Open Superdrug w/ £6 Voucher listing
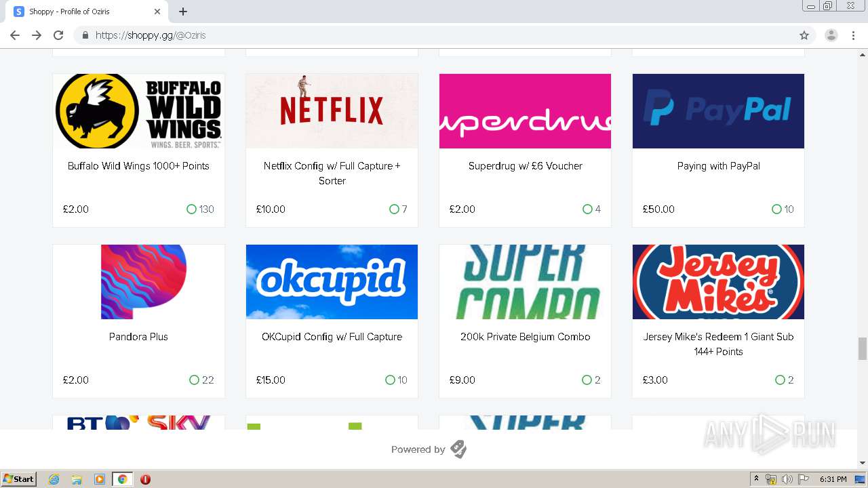This screenshot has height=488, width=868. tap(525, 166)
